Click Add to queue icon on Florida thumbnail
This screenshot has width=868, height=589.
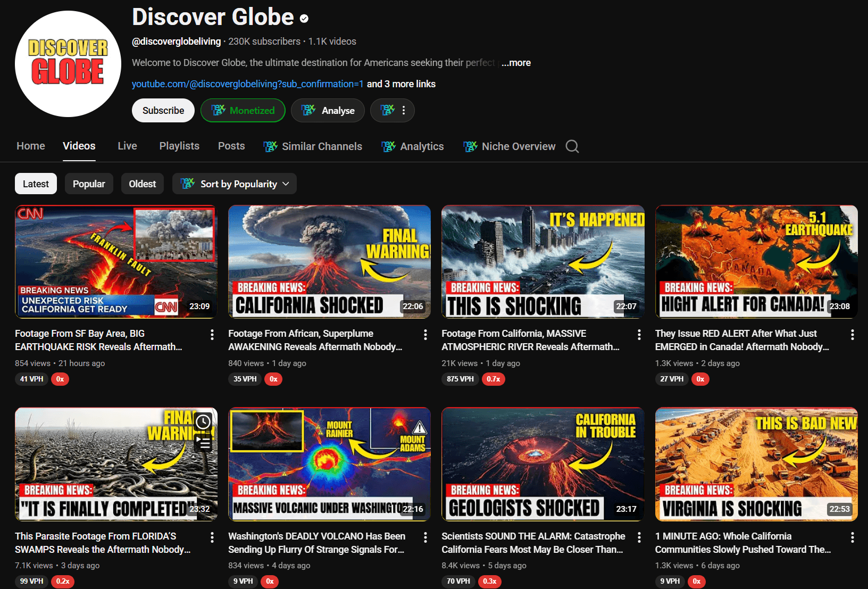[203, 442]
